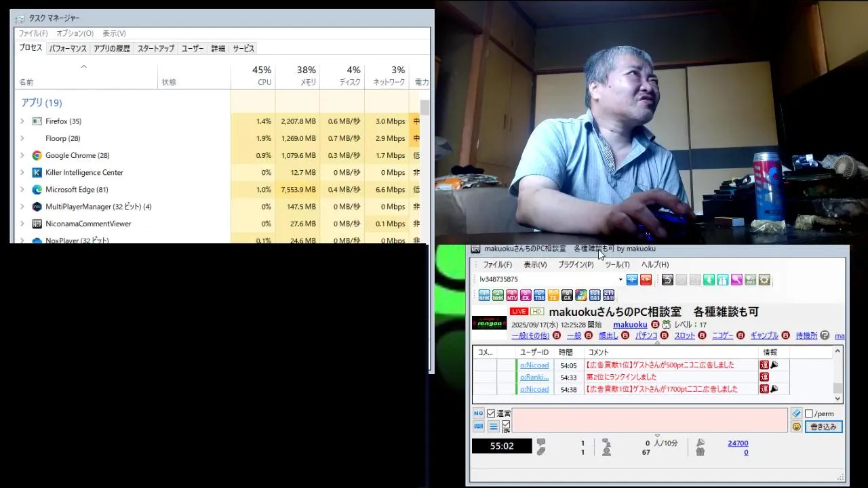This screenshot has width=868, height=488.
Task: Sort the comment list by 時間 column
Action: click(566, 352)
